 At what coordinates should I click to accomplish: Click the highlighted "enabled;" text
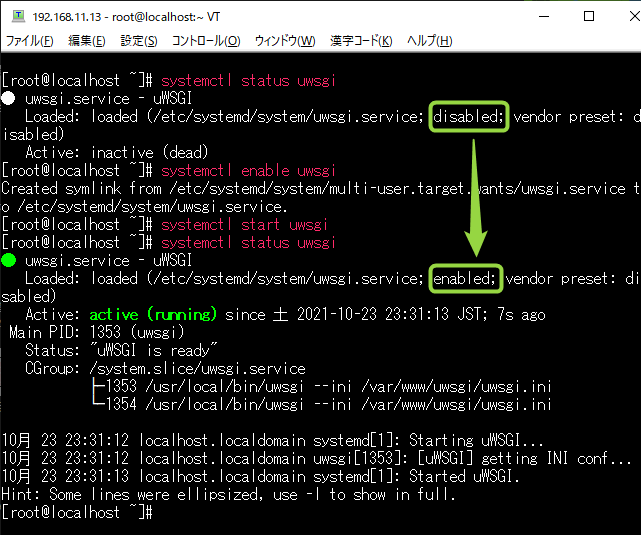(465, 278)
